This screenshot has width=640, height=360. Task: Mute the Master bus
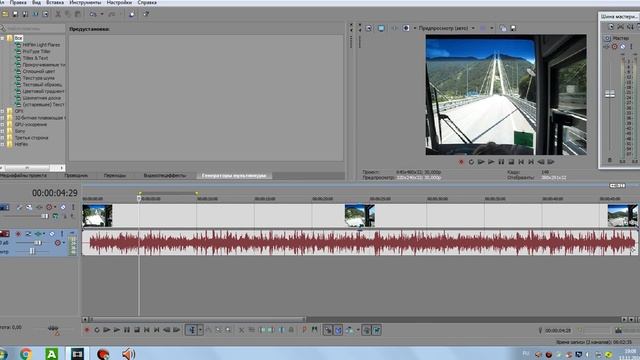point(623,47)
